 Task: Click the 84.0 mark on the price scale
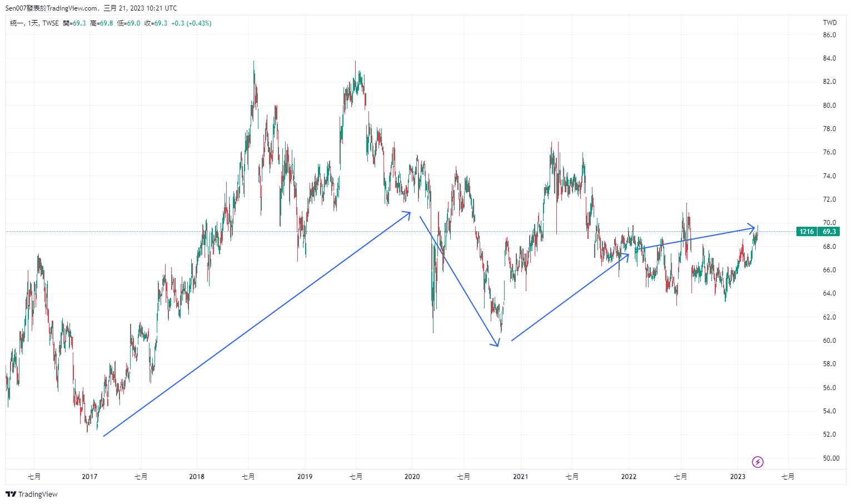tap(829, 58)
